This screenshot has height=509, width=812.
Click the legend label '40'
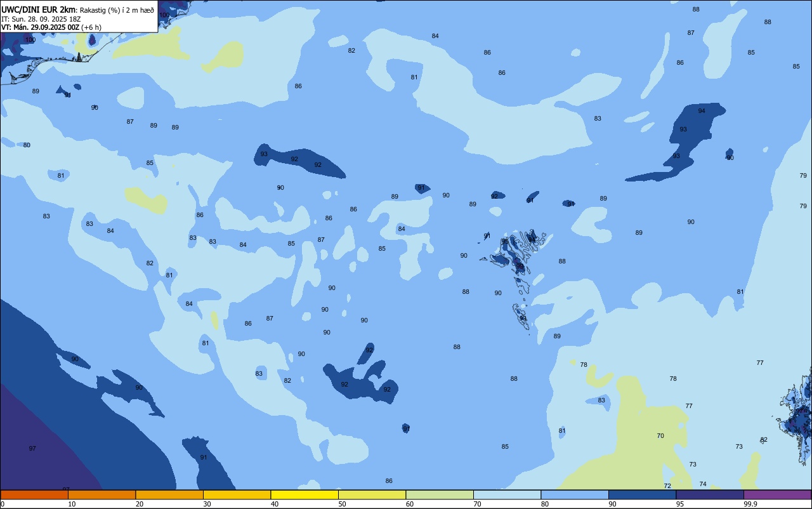(275, 504)
